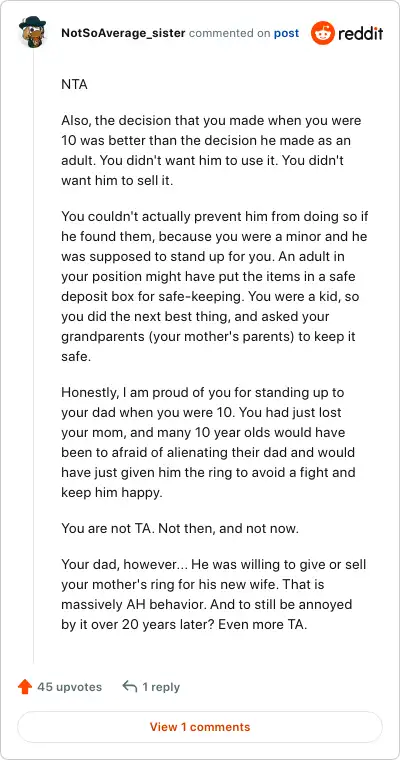The width and height of the screenshot is (400, 760).
Task: Click the paragraph starting "You couldn't actually prevent"
Action: [214, 287]
